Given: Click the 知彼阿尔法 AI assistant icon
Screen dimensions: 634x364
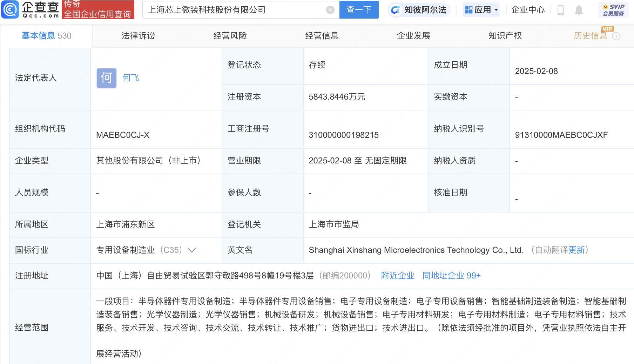Looking at the screenshot, I should [395, 10].
